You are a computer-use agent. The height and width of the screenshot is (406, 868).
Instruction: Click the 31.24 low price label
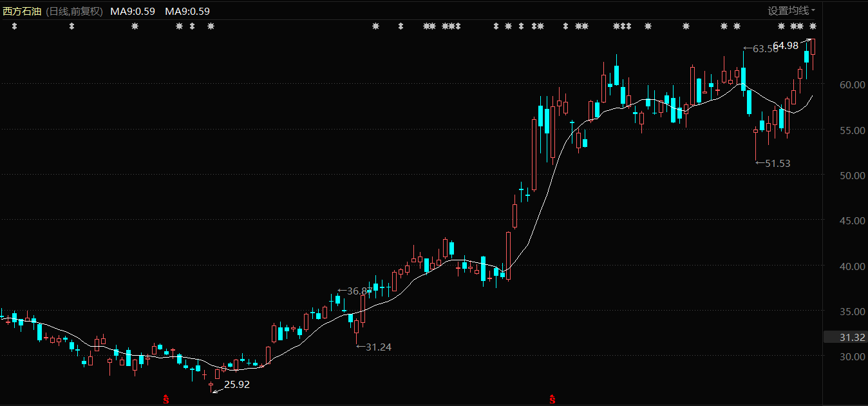click(378, 347)
